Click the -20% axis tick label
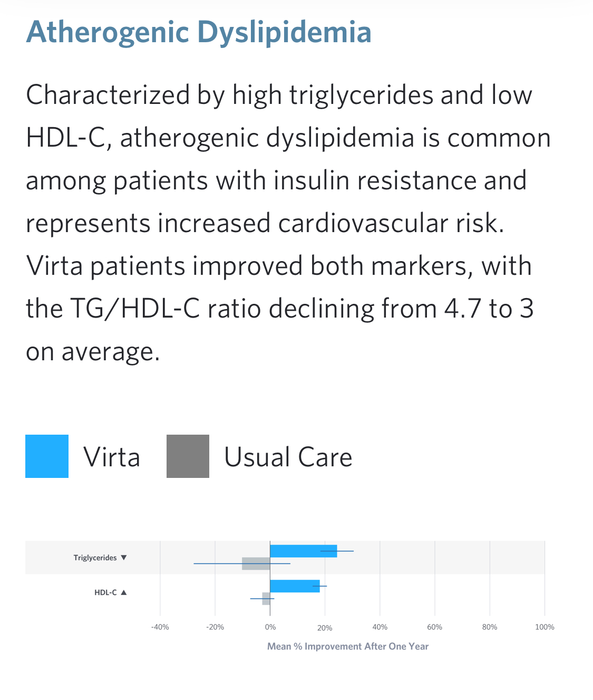Screen dimensions: 593x700 point(215,627)
